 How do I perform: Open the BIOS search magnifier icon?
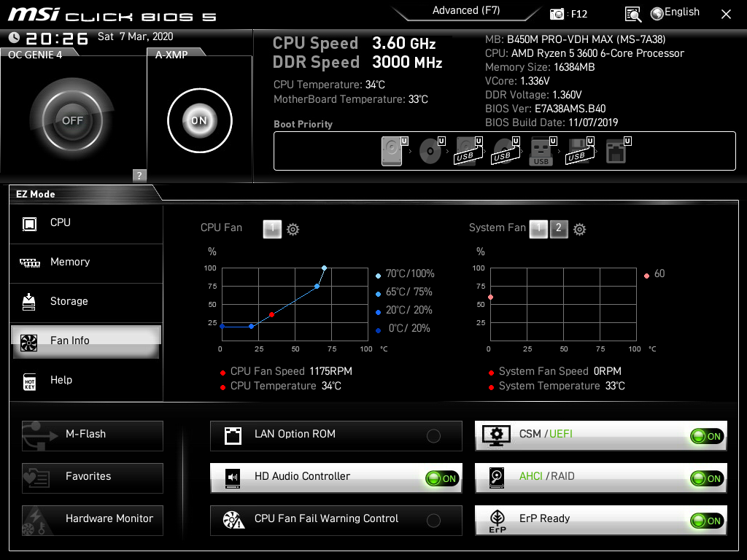632,15
